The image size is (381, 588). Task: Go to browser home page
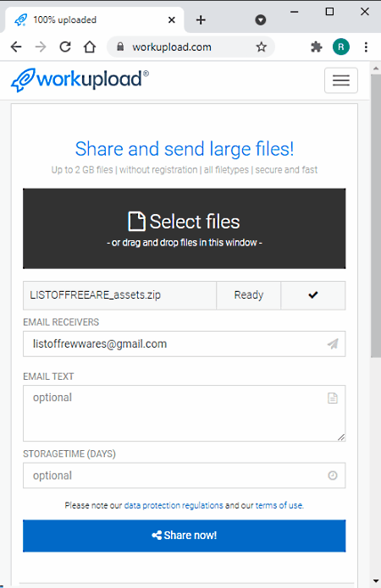click(x=90, y=47)
